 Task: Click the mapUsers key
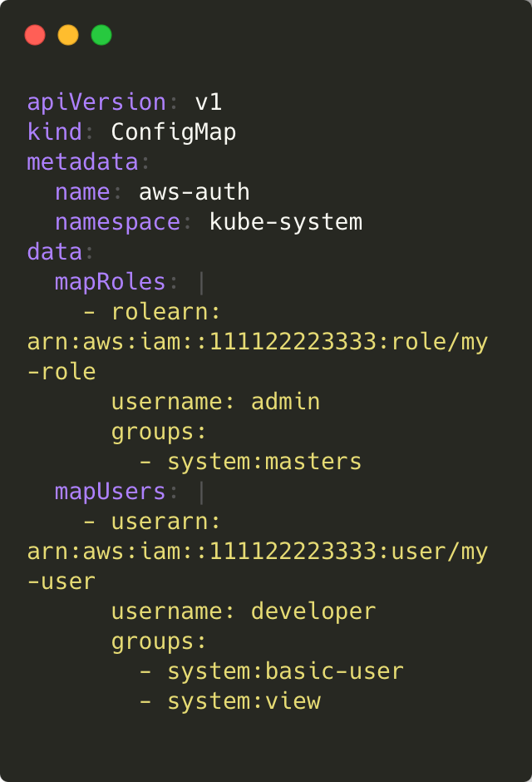pos(110,492)
